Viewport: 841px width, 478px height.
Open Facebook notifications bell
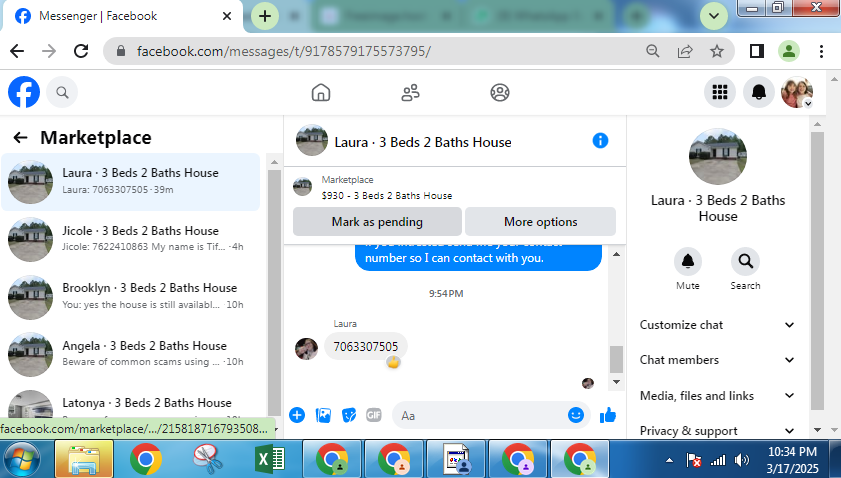(x=758, y=92)
